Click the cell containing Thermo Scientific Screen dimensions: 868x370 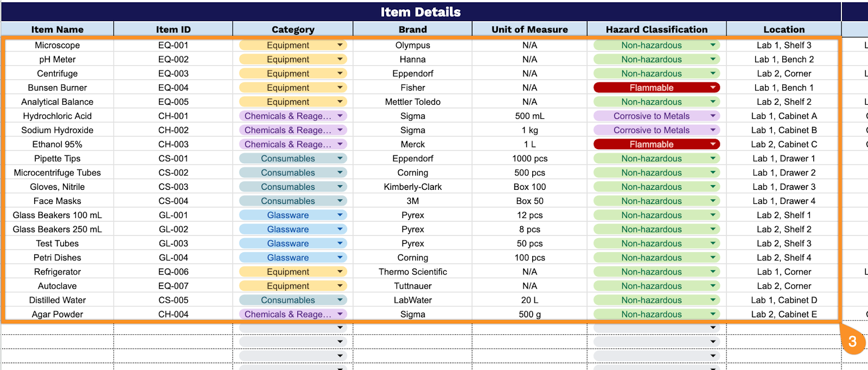click(x=412, y=271)
